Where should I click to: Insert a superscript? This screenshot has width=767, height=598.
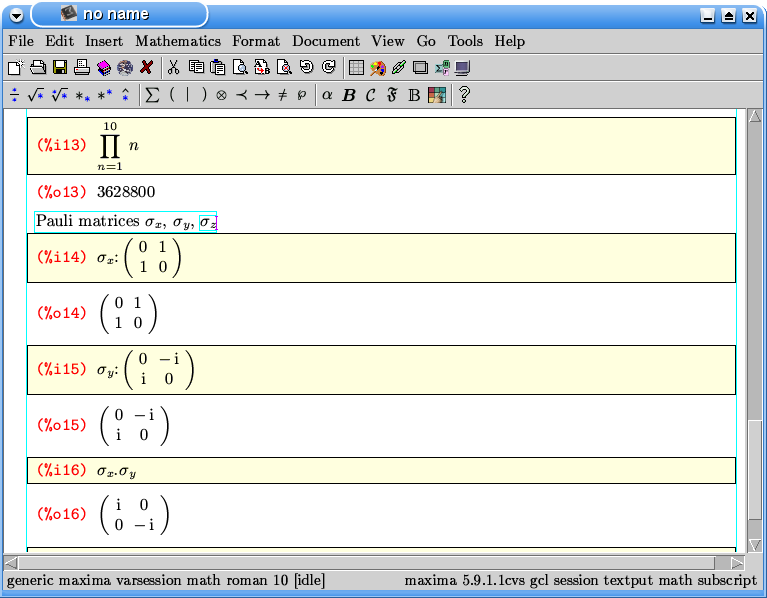coord(105,95)
